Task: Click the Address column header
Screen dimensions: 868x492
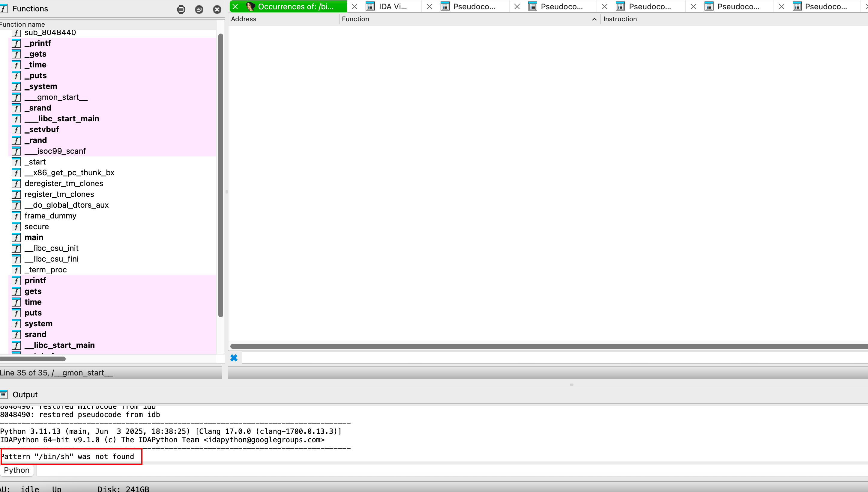Action: [244, 19]
